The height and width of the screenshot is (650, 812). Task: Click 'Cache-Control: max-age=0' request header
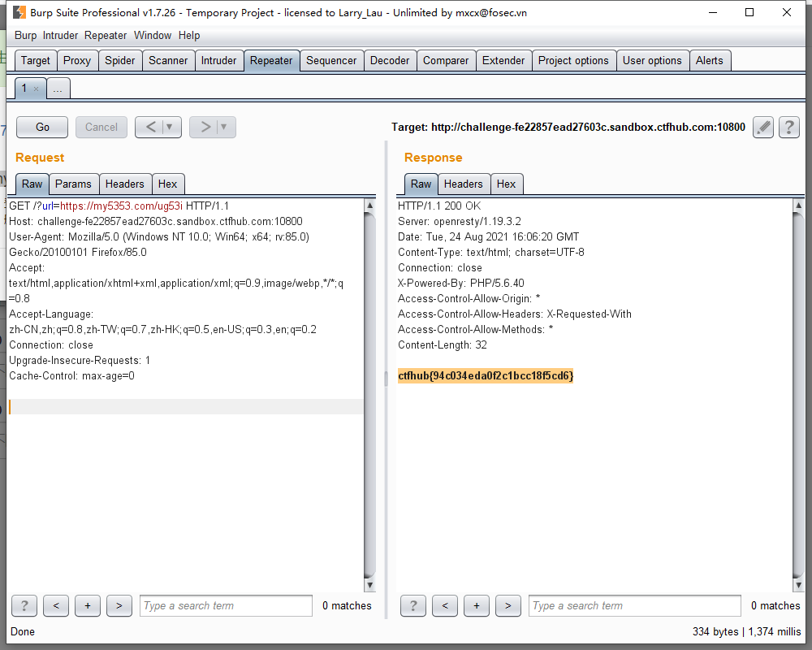(x=72, y=376)
